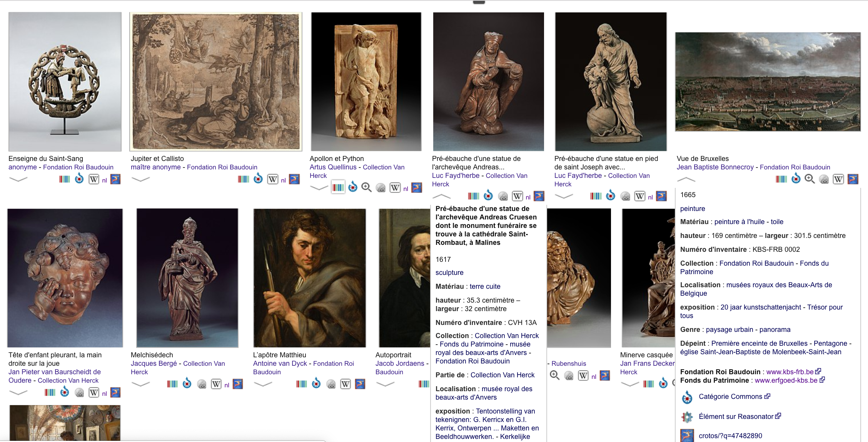Follow www.erfgoed-kbs.be link
Screen dimensions: 868x442
786,380
